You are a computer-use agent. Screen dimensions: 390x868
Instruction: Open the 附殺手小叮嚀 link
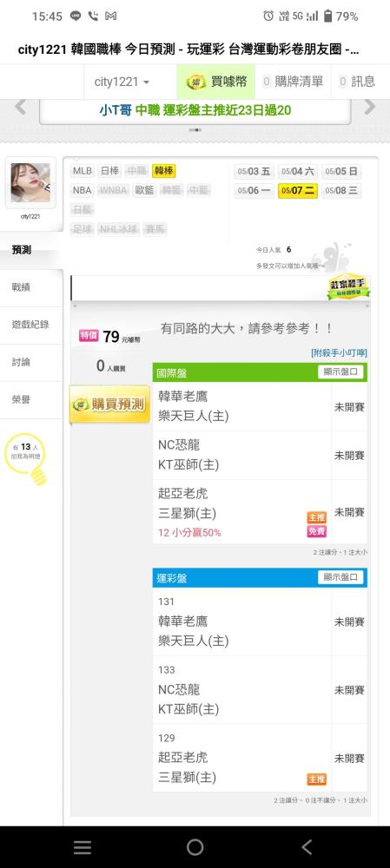(x=339, y=352)
